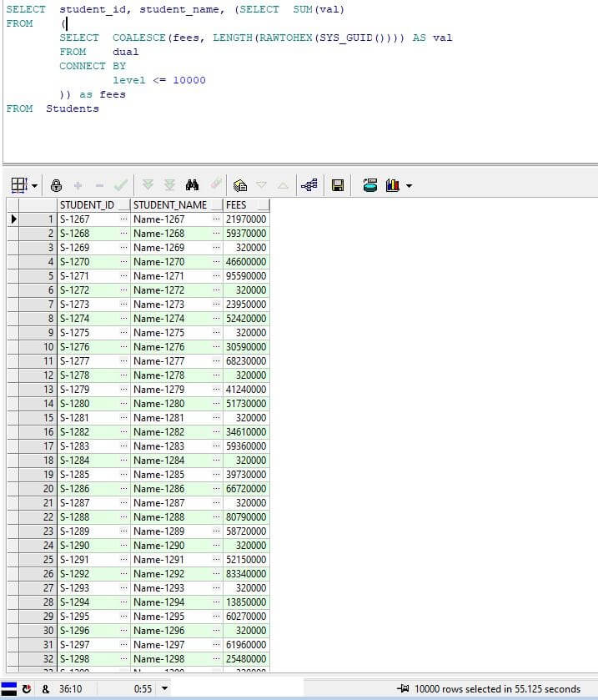Click the fetch last page icon
598x700 pixels.
click(x=169, y=185)
